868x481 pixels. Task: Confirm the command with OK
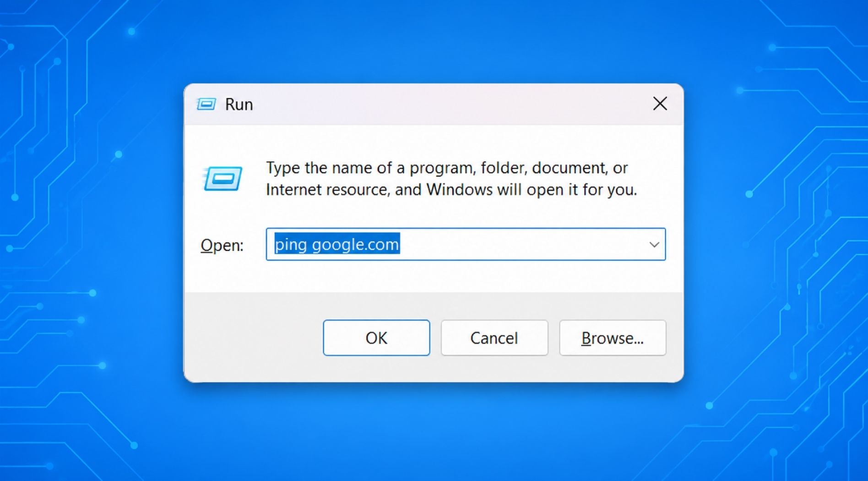click(376, 338)
